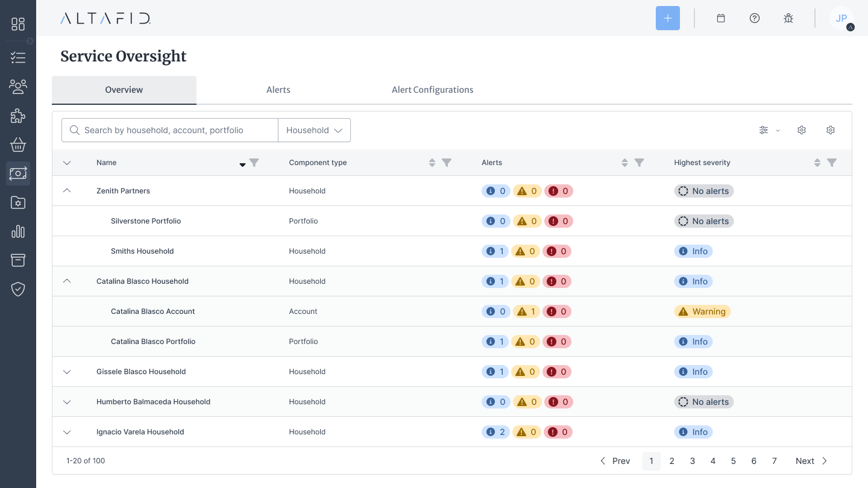Open the analytics bar chart sidebar icon

click(x=18, y=231)
